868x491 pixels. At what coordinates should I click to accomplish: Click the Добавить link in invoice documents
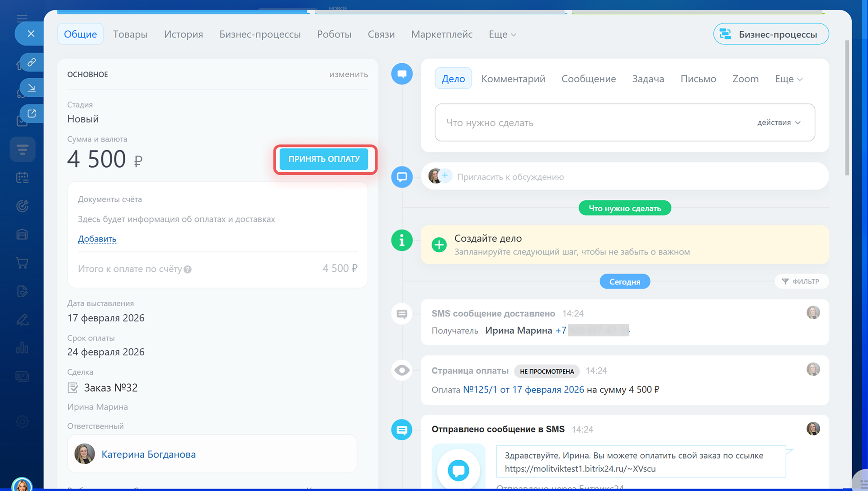[97, 239]
